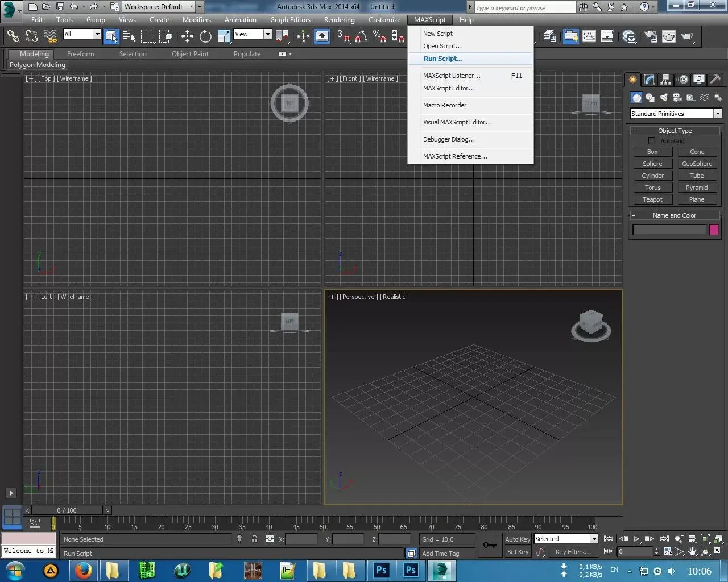Activate the Select Object tool
728x582 pixels.
[x=111, y=36]
